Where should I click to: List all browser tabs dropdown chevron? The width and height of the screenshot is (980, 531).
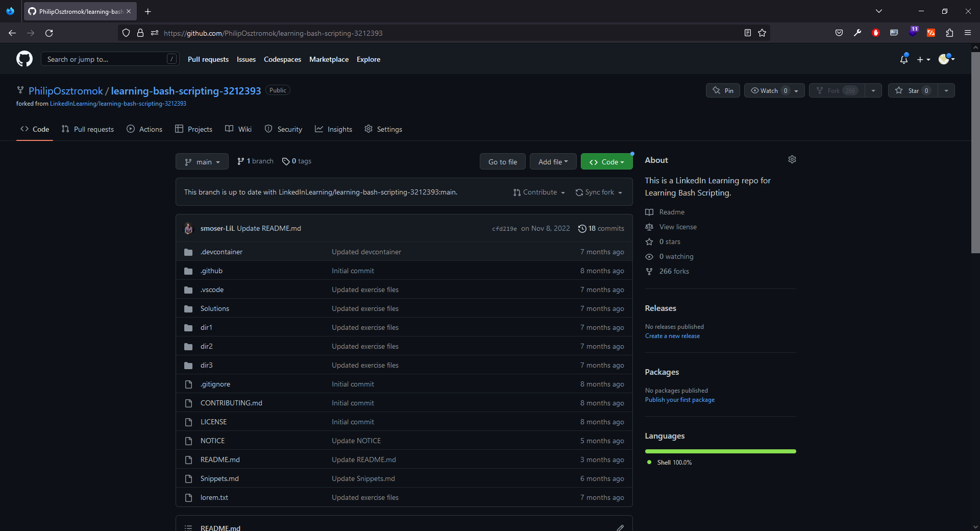point(878,11)
